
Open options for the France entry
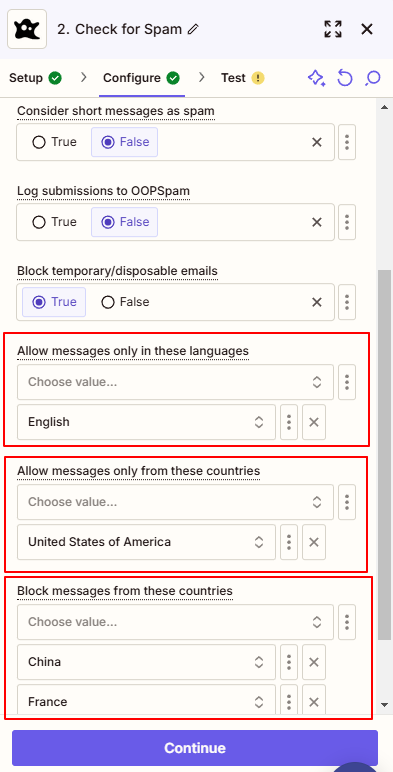click(289, 700)
